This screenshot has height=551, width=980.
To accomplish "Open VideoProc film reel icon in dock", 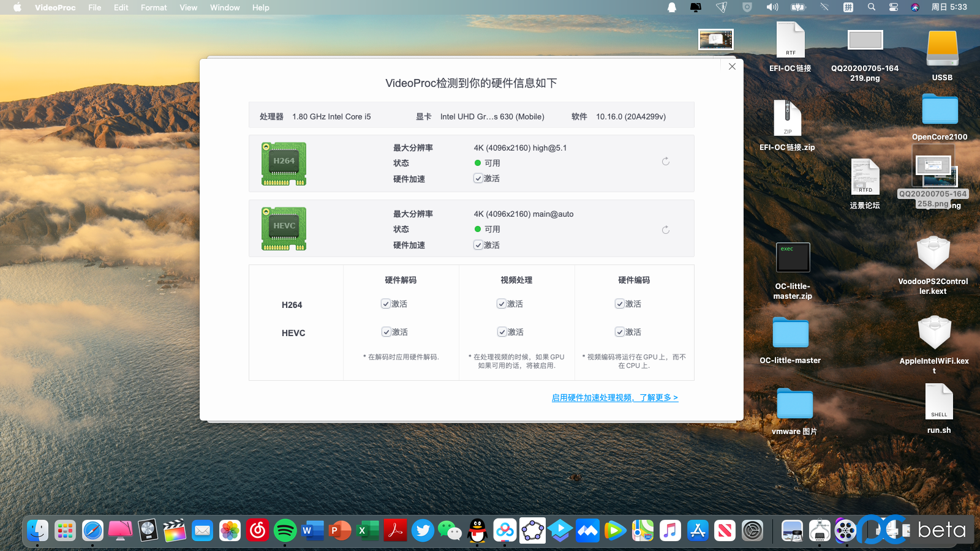I will click(x=845, y=530).
